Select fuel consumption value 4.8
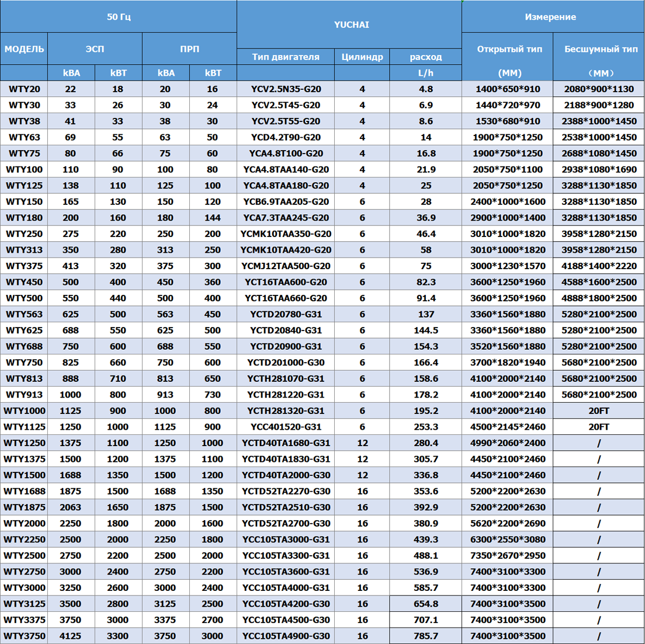This screenshot has width=645, height=644. point(426,89)
